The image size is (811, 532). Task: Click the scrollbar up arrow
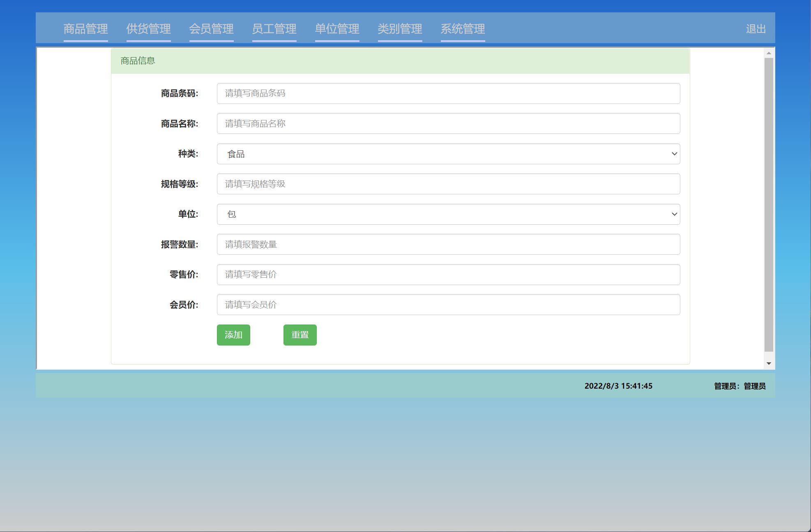(768, 53)
